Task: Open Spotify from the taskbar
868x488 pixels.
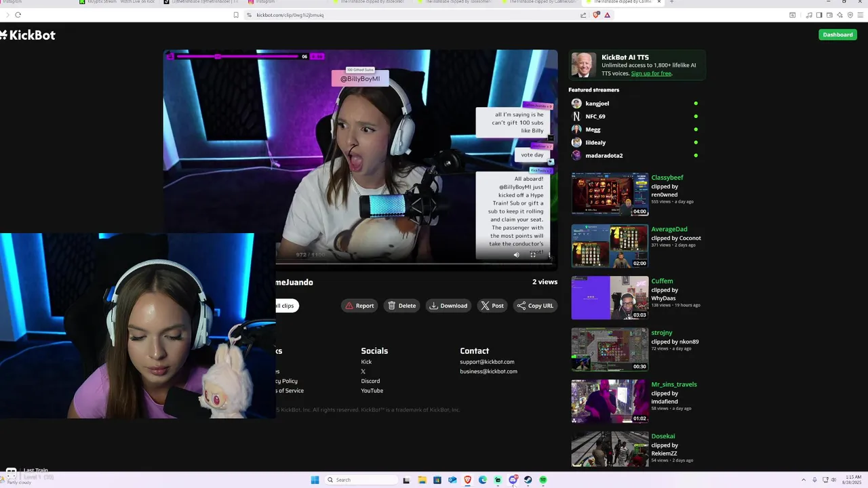Action: pyautogui.click(x=542, y=480)
